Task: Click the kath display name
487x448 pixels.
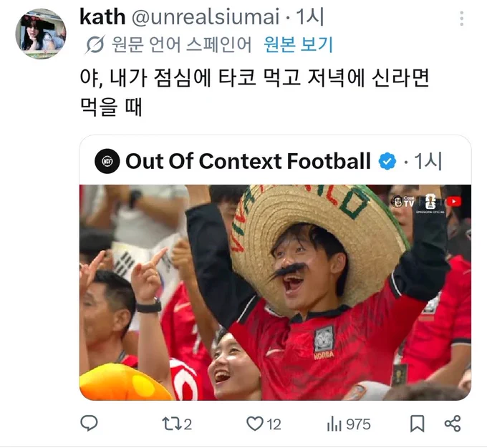Action: tap(102, 16)
